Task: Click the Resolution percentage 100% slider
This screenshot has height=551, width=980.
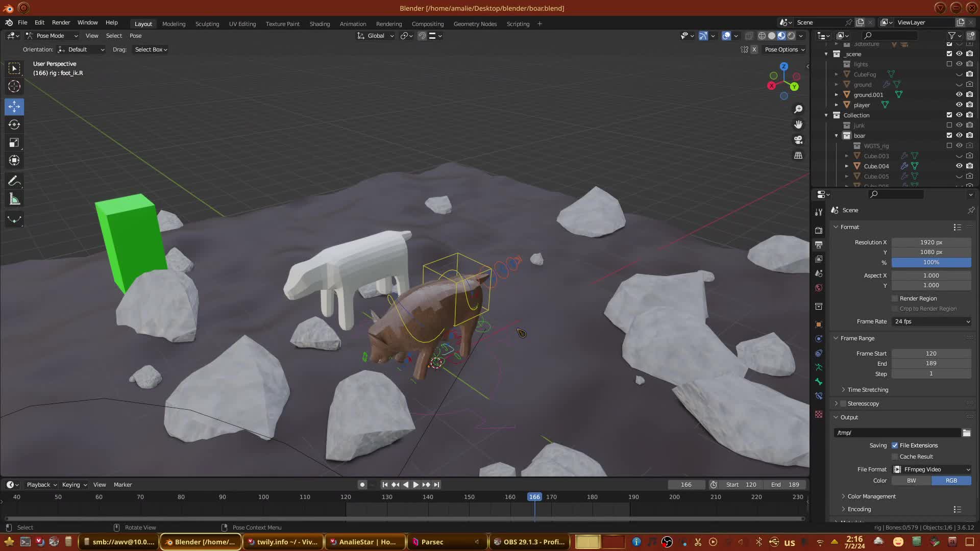Action: (x=931, y=262)
